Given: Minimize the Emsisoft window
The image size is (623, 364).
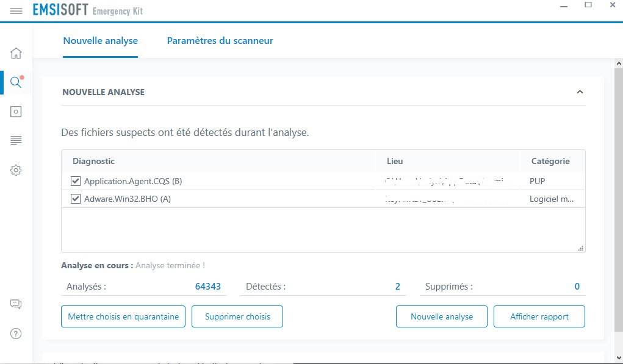Looking at the screenshot, I should coord(563,6).
